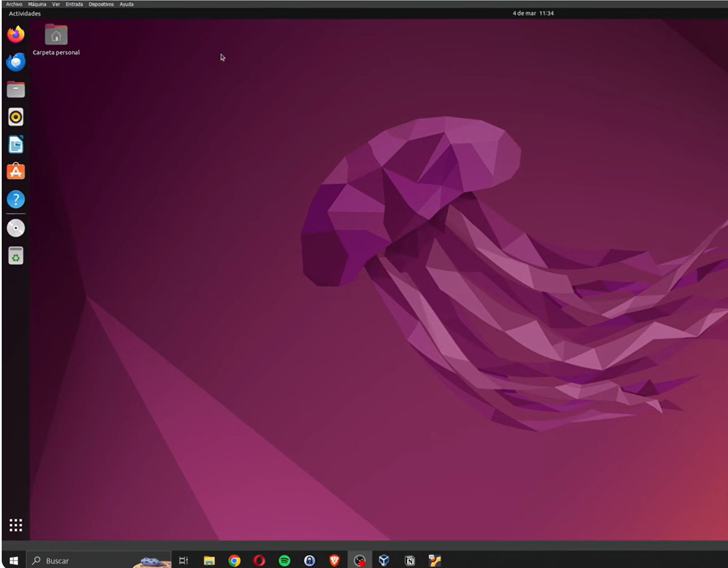Open Firefox from the Ubuntu dock
Image resolution: width=728 pixels, height=568 pixels.
tap(16, 35)
